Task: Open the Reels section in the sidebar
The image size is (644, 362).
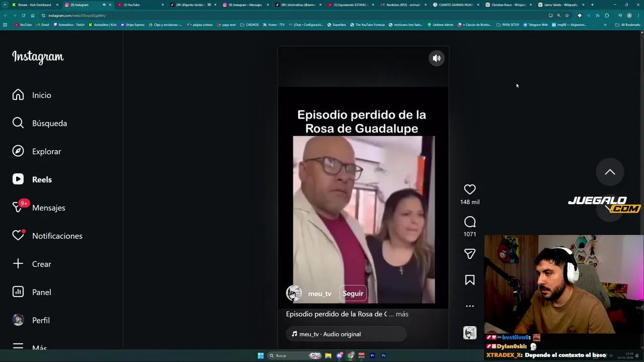Action: (x=32, y=179)
